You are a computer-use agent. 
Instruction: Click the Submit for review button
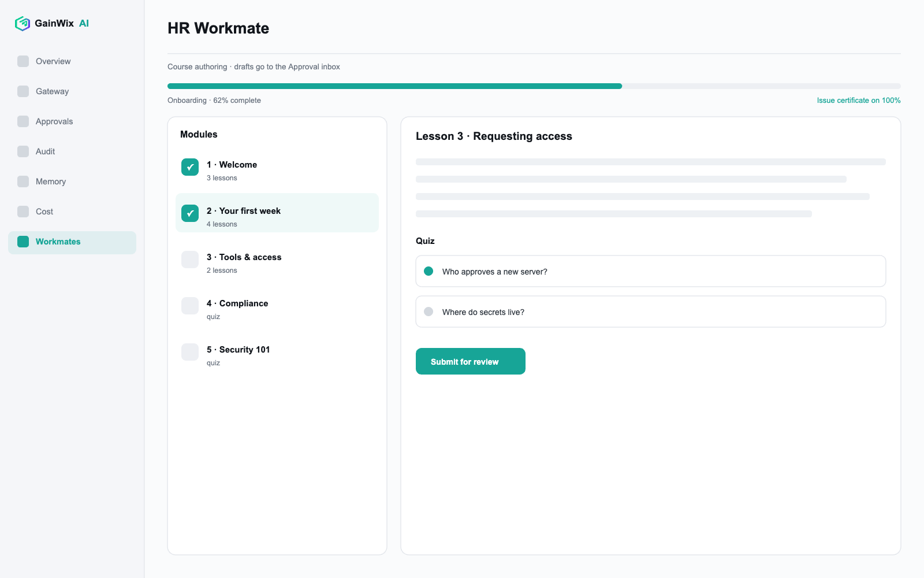point(471,361)
